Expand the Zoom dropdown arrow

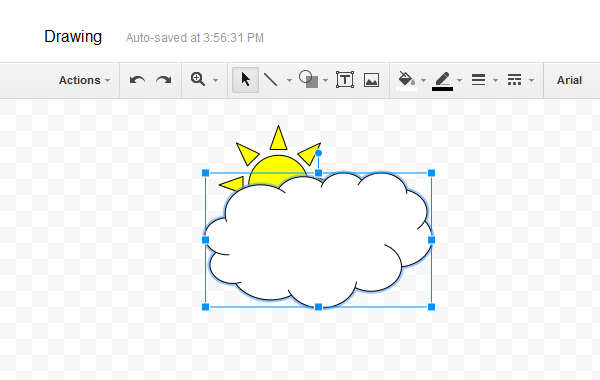point(215,80)
